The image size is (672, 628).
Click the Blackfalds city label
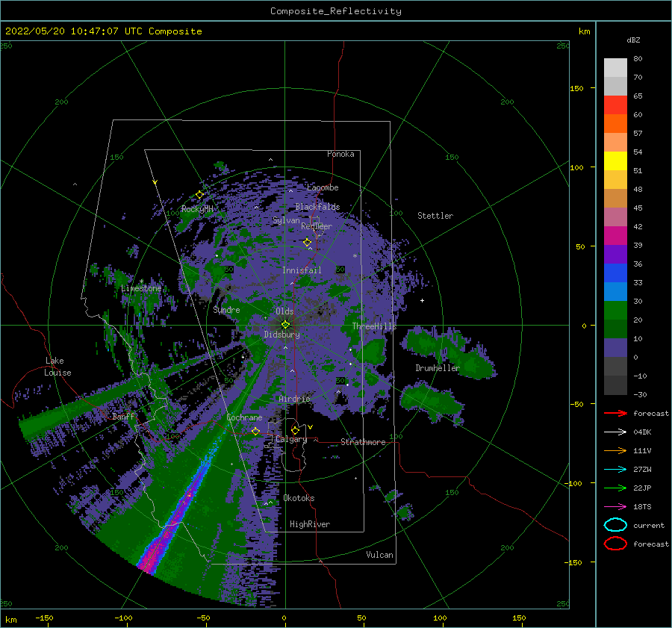[317, 207]
